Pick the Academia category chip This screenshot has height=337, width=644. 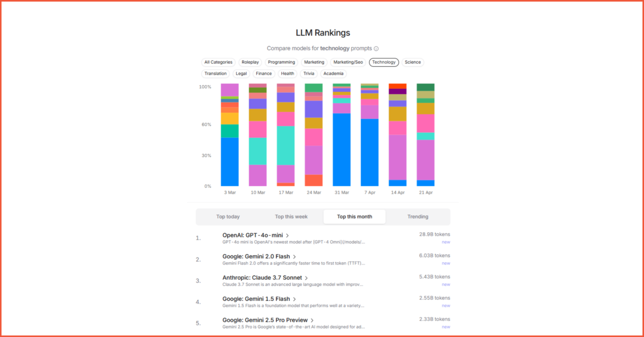[334, 73]
